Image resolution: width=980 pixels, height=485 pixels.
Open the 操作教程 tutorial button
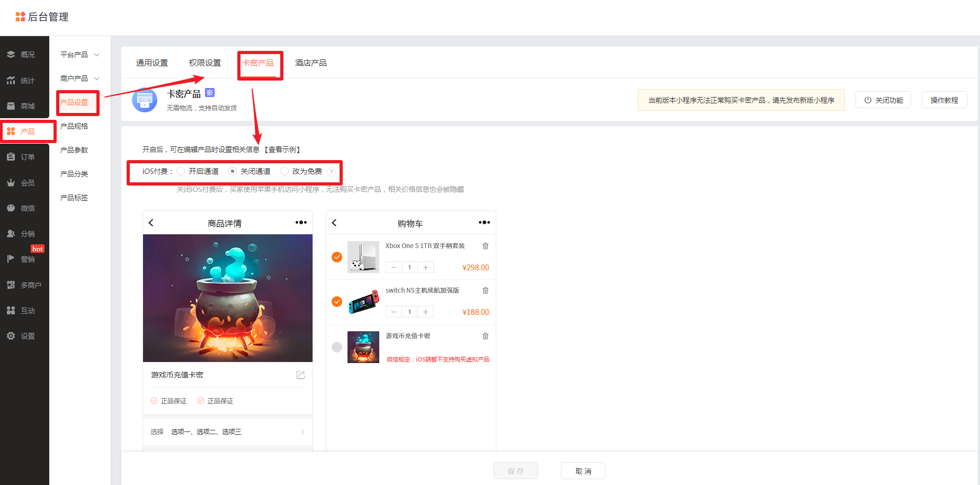click(x=945, y=100)
